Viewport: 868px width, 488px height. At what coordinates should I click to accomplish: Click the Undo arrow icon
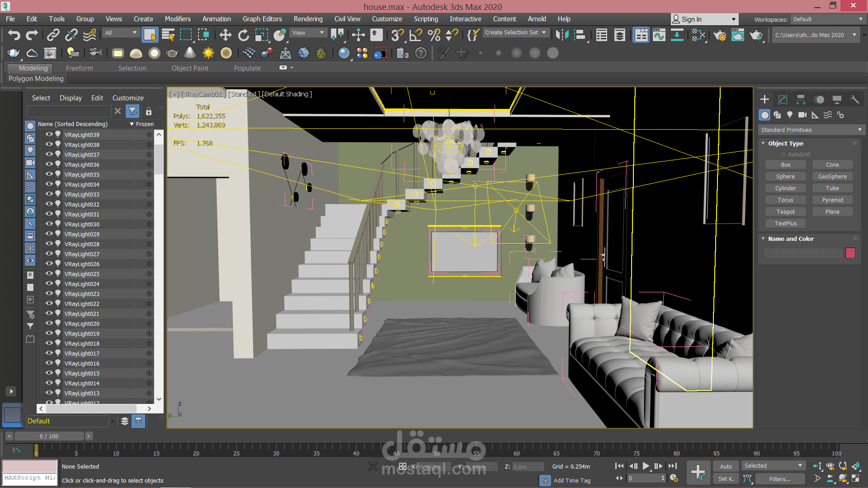[14, 35]
